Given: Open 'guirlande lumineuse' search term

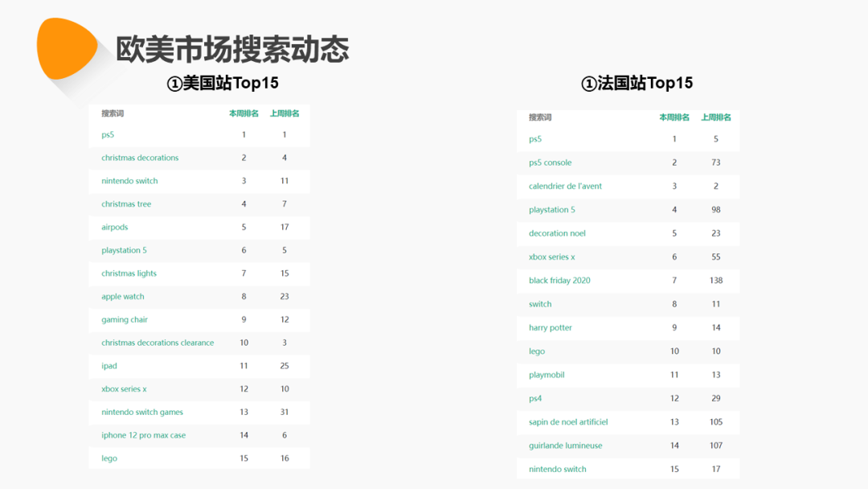Looking at the screenshot, I should [565, 446].
